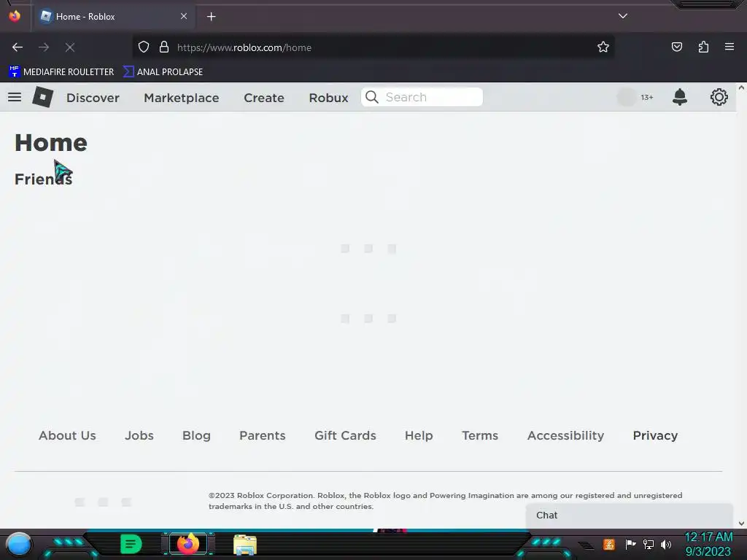
Task: Focus the Roblox search field
Action: 422,97
